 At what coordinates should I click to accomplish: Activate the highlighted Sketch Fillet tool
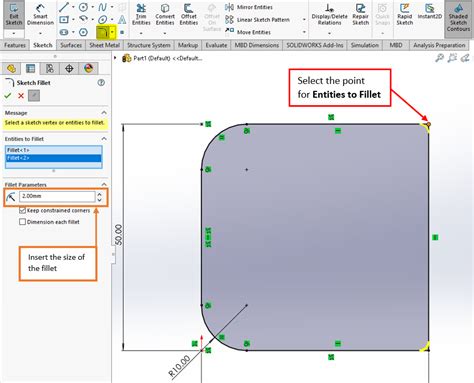tap(102, 32)
